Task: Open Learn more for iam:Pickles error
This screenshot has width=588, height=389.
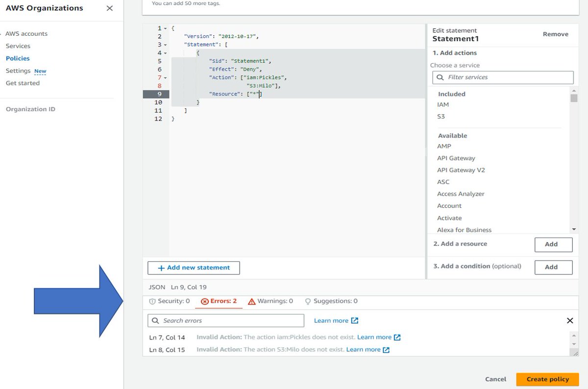Action: pos(379,337)
